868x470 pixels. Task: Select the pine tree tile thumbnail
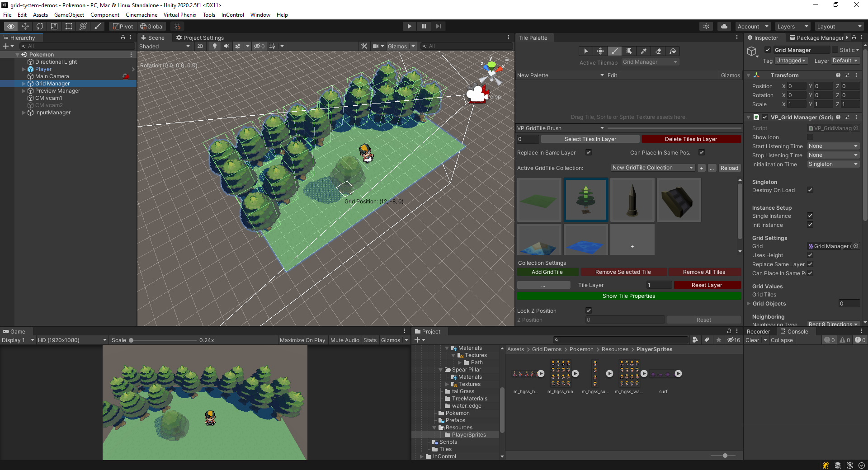[x=586, y=200]
